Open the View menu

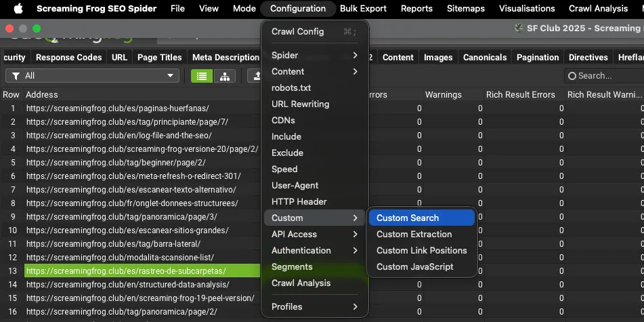(x=209, y=9)
